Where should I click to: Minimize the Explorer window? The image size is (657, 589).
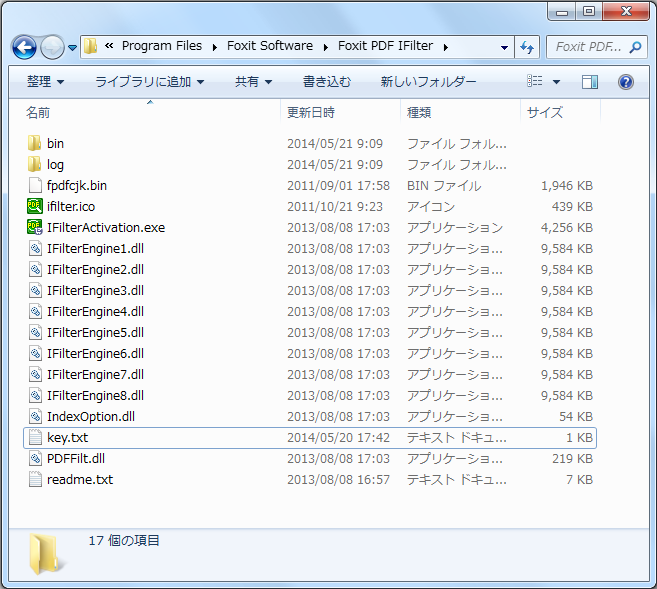tap(561, 11)
